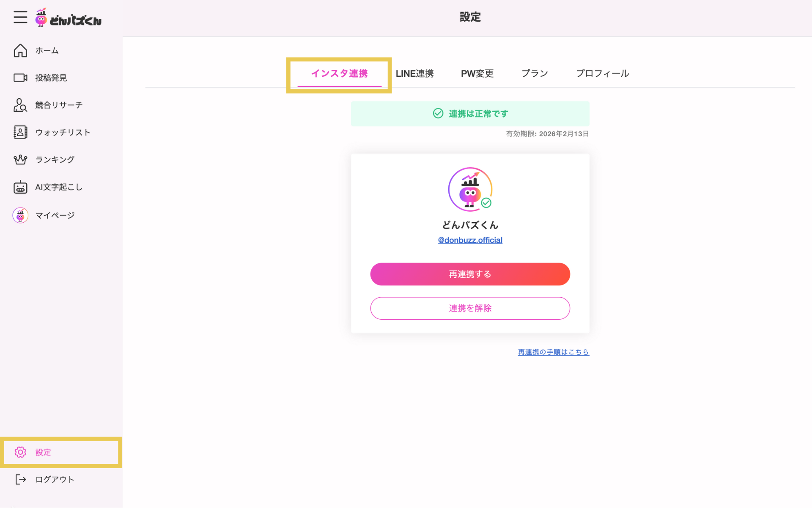The width and height of the screenshot is (812, 508).
Task: Click the どんバズくん logo
Action: pos(69,18)
